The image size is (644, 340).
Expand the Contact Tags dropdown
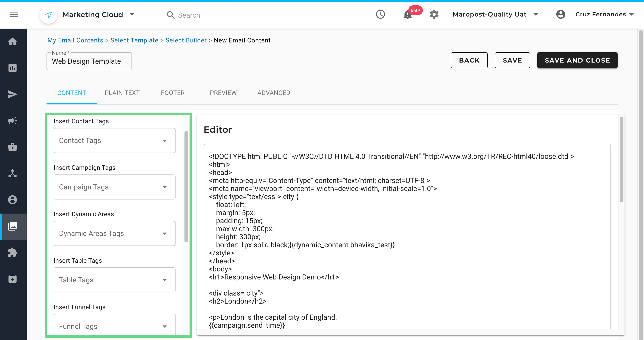pyautogui.click(x=114, y=141)
